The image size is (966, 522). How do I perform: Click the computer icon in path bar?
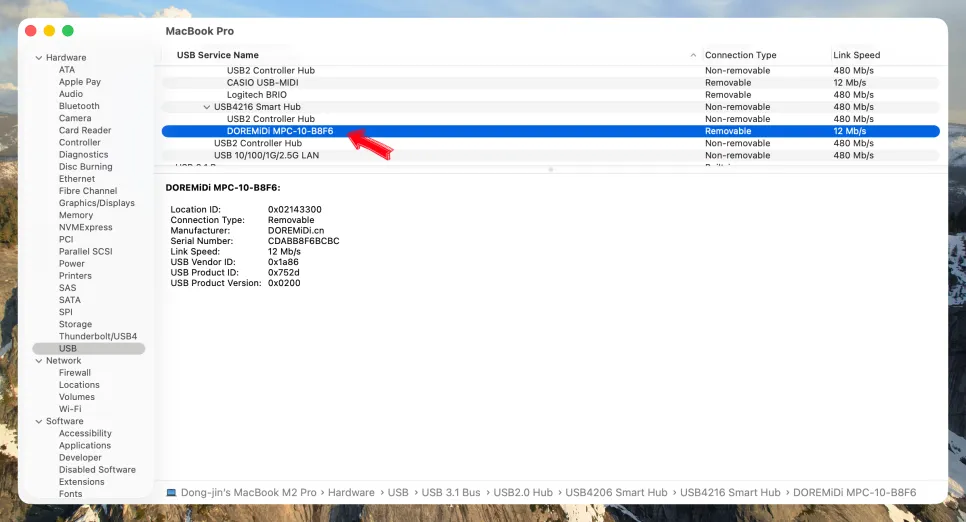pos(171,493)
